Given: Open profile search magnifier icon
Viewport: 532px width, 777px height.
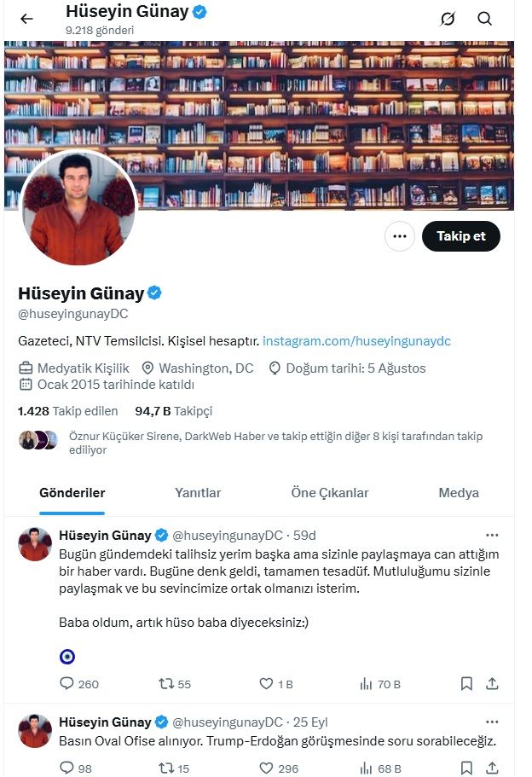Looking at the screenshot, I should [x=484, y=19].
